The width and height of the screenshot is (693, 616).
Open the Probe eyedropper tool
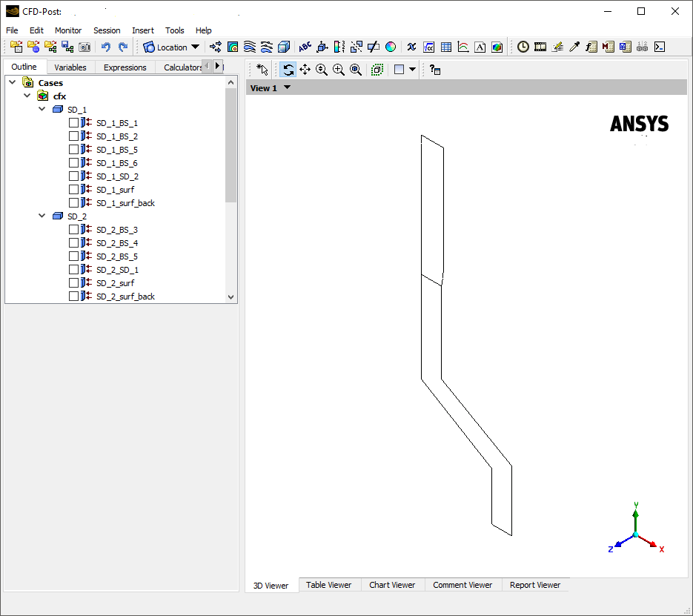click(x=574, y=47)
